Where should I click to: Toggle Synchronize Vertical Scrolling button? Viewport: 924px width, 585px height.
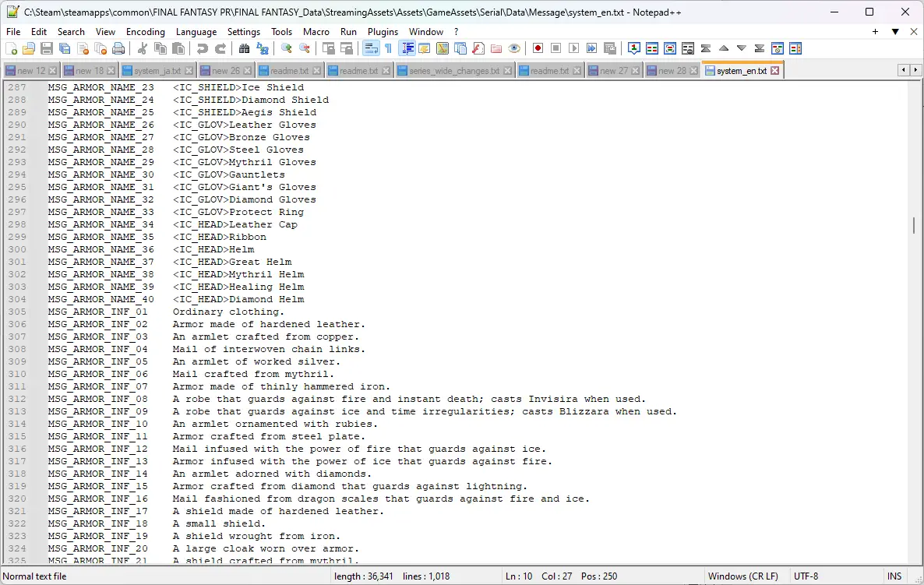click(x=328, y=49)
